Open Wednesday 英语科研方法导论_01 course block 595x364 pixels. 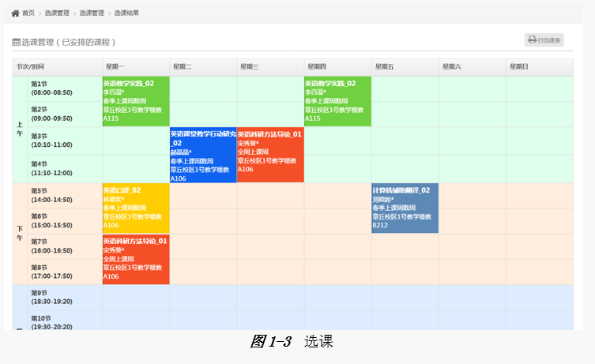pyautogui.click(x=270, y=155)
